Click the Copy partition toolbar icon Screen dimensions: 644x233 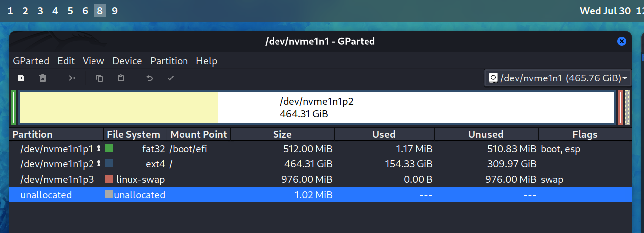coord(99,78)
